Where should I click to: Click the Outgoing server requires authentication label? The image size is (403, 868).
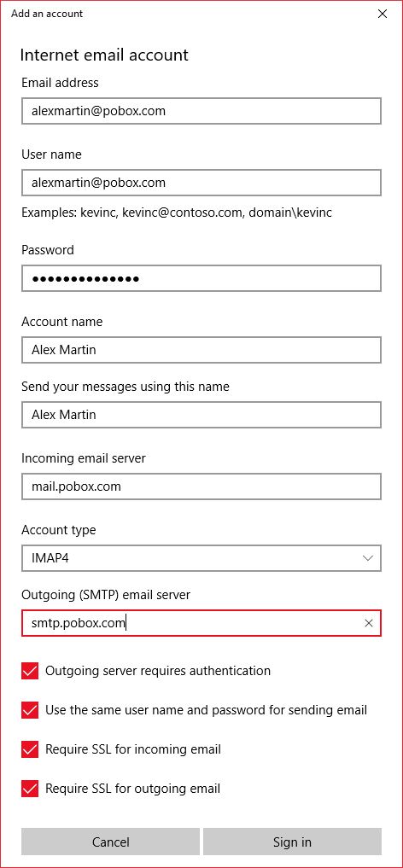coord(158,671)
